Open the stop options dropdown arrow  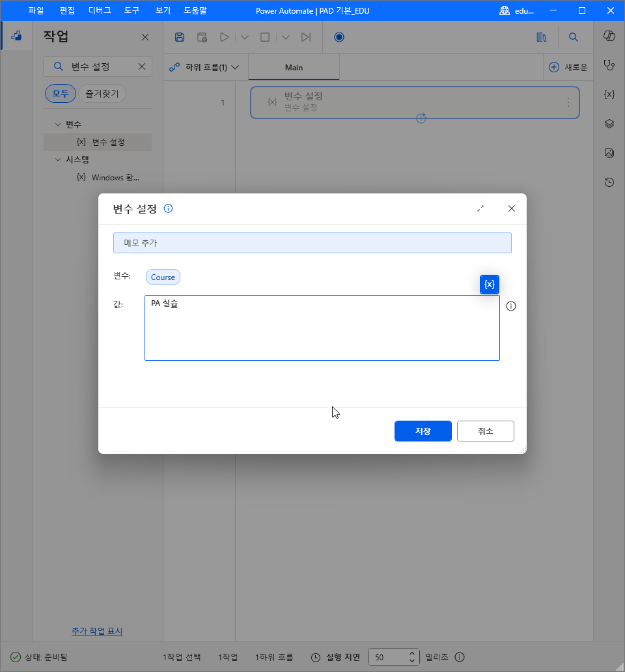point(286,37)
